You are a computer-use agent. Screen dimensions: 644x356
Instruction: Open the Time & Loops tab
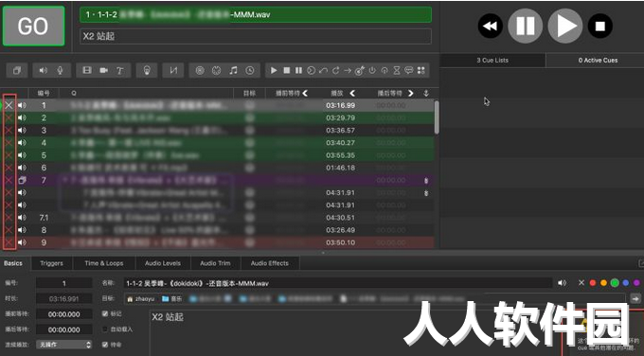pyautogui.click(x=104, y=263)
